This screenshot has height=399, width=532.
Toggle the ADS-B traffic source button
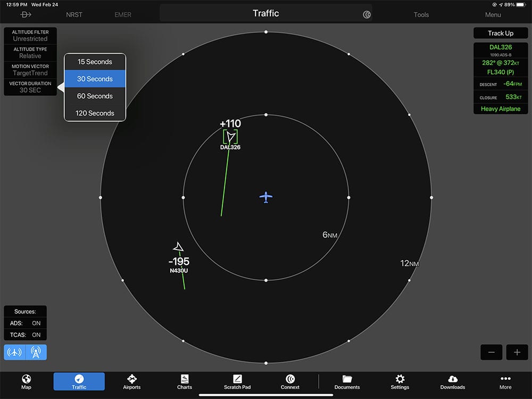click(15, 352)
